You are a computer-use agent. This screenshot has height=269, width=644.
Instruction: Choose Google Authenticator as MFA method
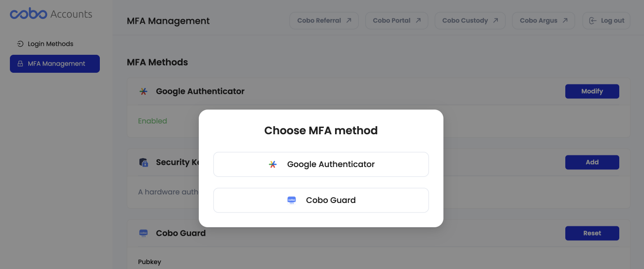point(321,164)
